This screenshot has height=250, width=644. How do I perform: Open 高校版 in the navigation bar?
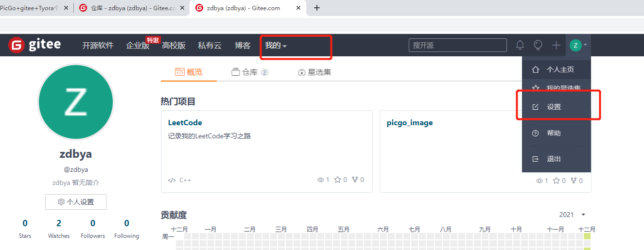pos(174,45)
